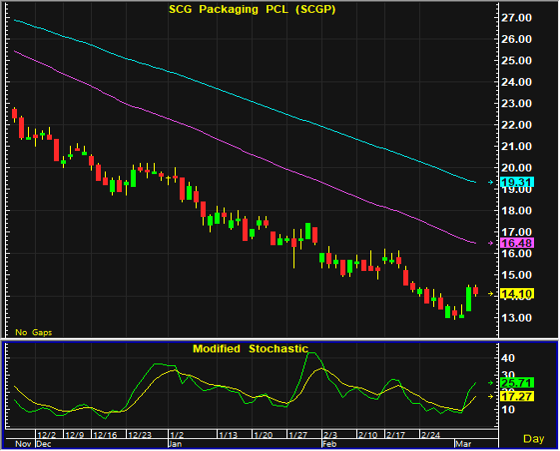Viewport: 560px width, 451px height.
Task: Select the magenta 16.48 moving average value label
Action: pyautogui.click(x=517, y=243)
